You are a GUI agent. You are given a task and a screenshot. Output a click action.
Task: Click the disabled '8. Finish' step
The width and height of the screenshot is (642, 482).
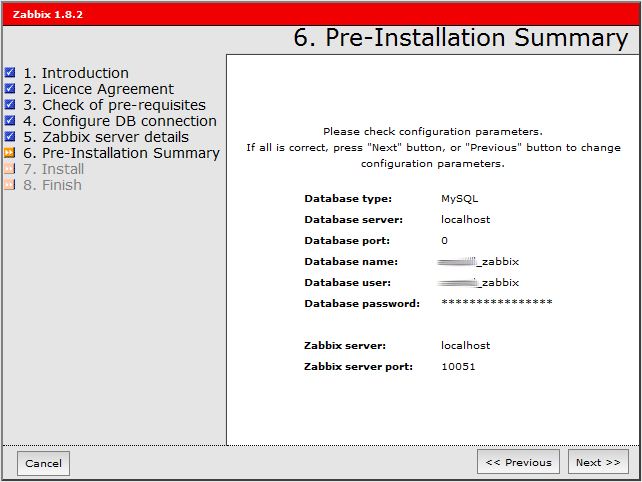(x=52, y=185)
